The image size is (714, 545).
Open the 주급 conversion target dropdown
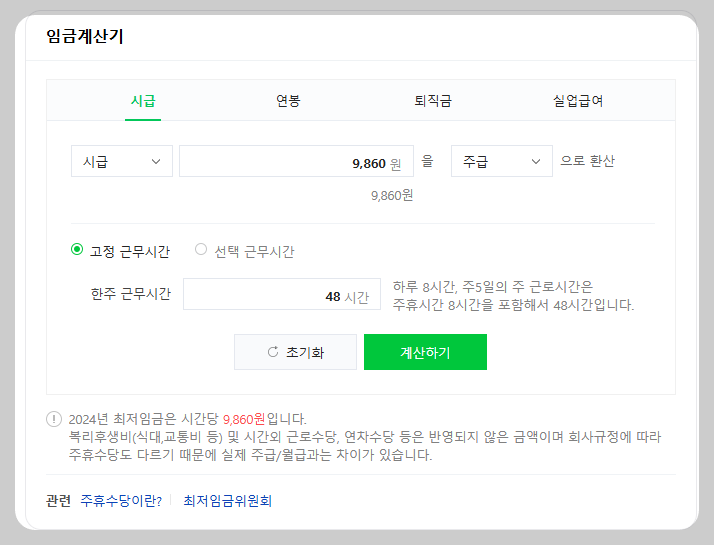click(x=502, y=161)
